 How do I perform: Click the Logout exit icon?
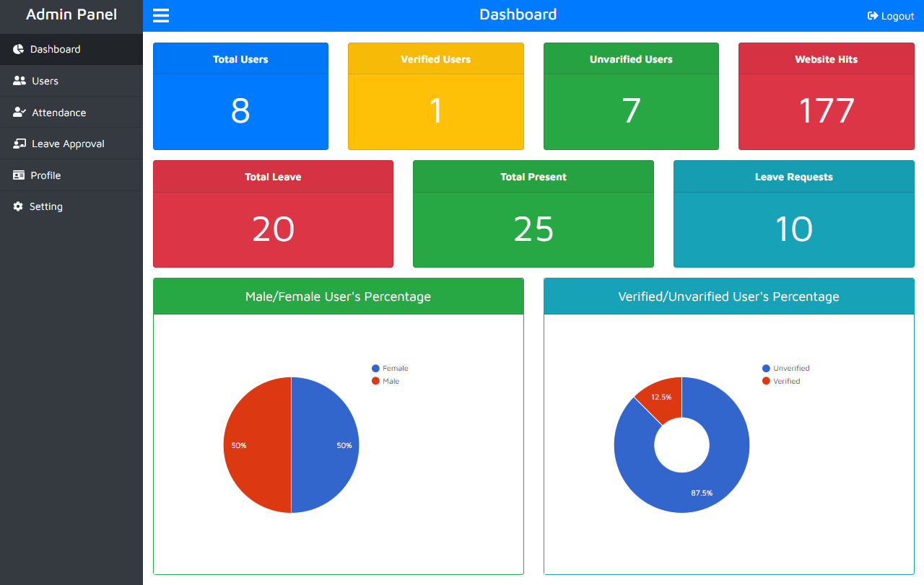click(x=872, y=15)
